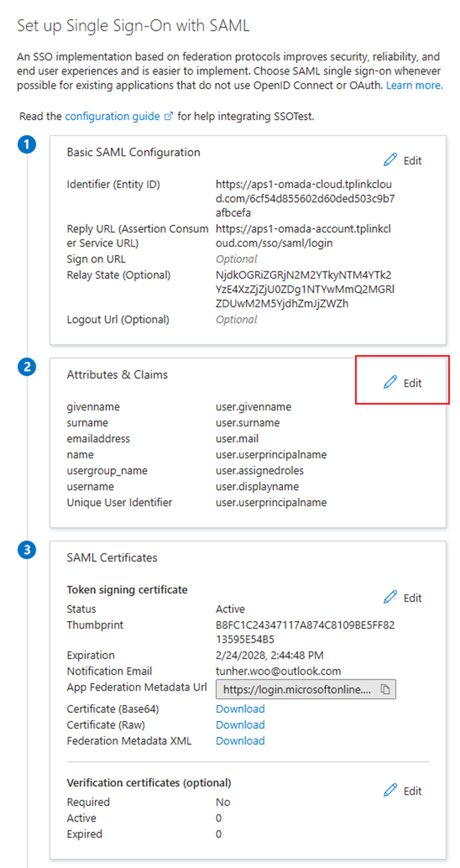
Task: Download the Certificate (Raw)
Action: tap(240, 725)
